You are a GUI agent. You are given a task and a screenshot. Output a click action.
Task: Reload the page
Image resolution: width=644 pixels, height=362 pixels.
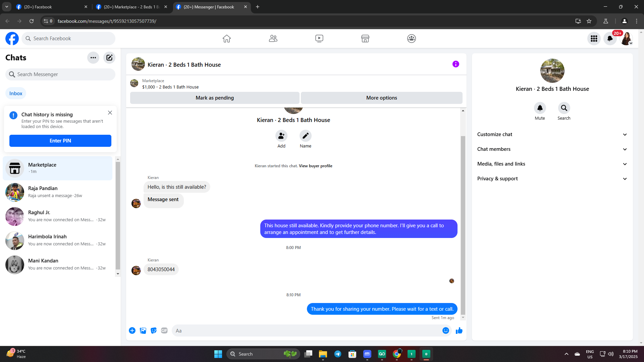32,21
